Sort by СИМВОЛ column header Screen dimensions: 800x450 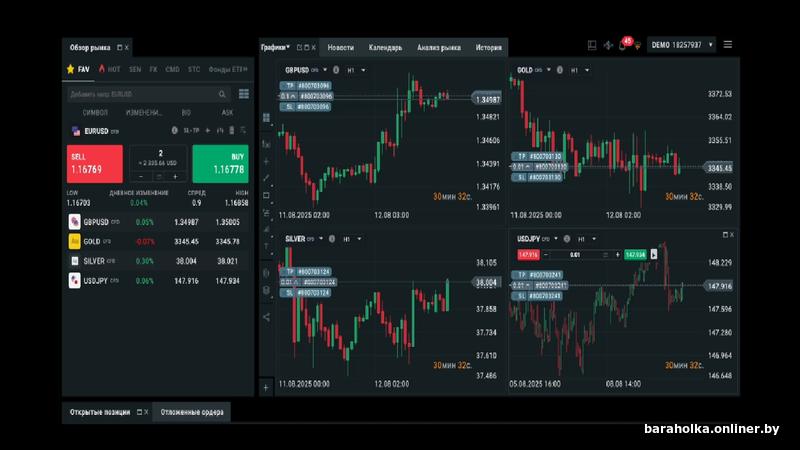[95, 113]
